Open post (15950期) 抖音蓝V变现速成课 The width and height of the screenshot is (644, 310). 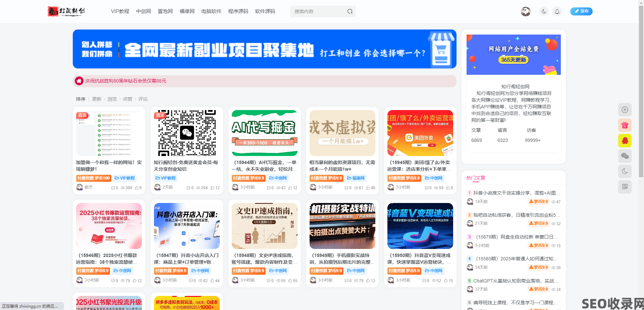pos(420,259)
